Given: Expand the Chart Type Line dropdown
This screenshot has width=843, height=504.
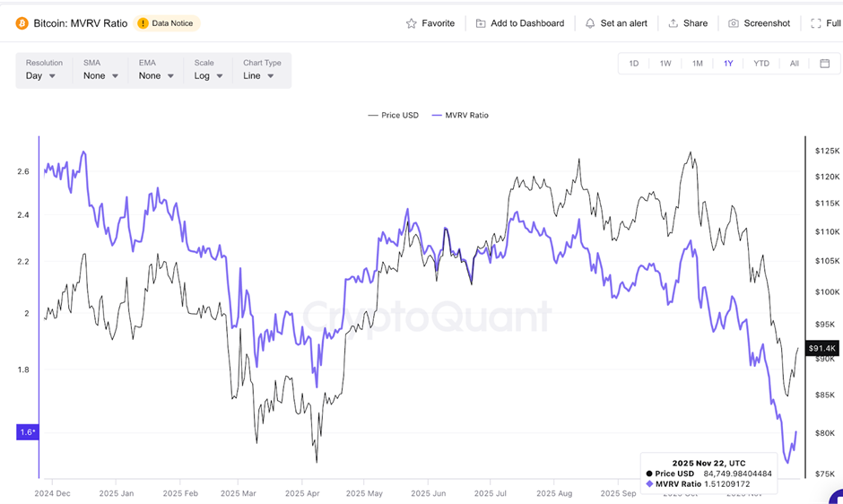Looking at the screenshot, I should pyautogui.click(x=258, y=76).
